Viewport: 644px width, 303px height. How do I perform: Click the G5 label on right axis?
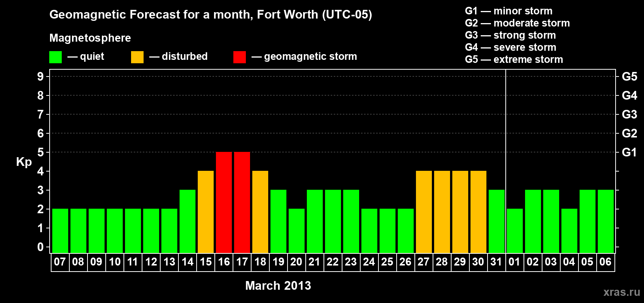pyautogui.click(x=629, y=77)
